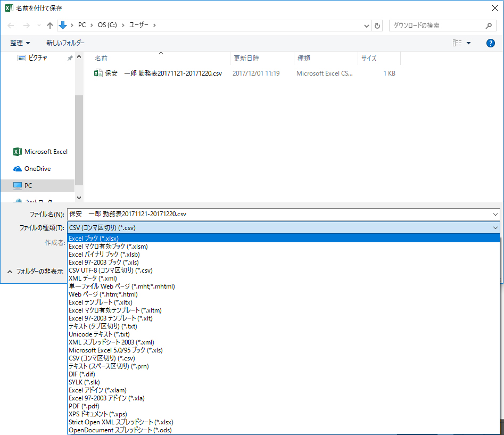
Task: Expand the ファイル名 history dropdown arrow
Action: 495,215
